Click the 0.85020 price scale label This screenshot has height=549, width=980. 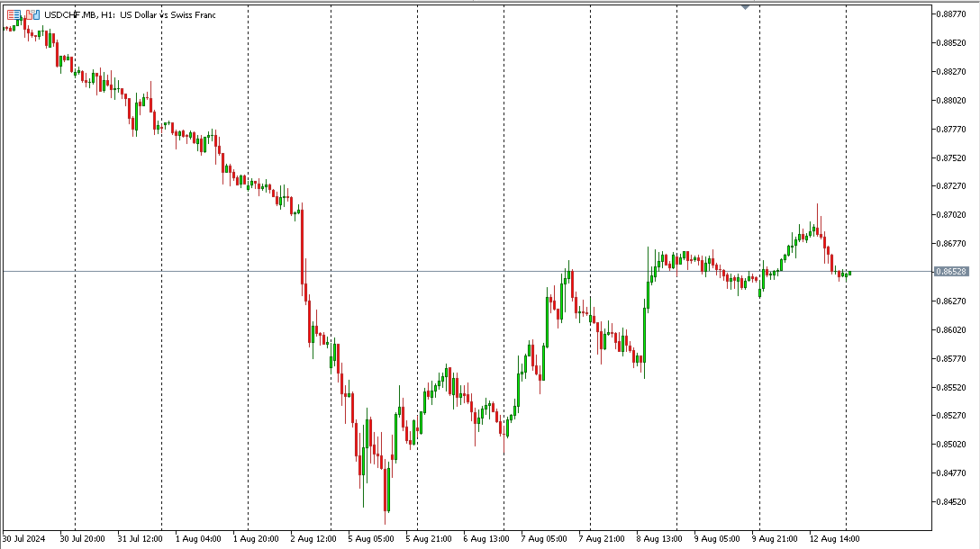(x=951, y=444)
